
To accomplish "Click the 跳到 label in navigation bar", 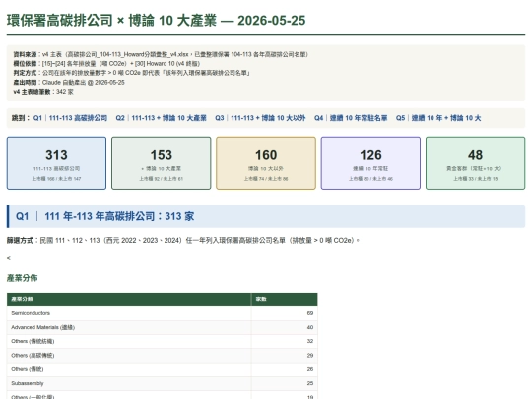I will [x=21, y=118].
